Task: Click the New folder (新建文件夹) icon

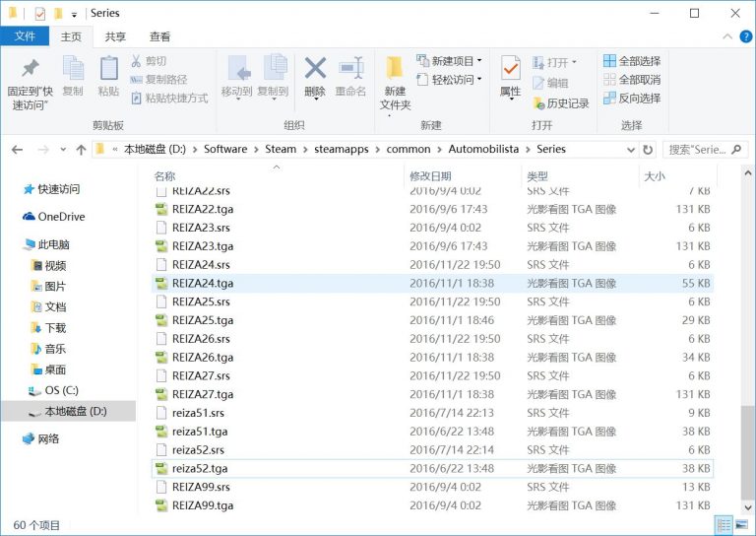Action: [395, 68]
